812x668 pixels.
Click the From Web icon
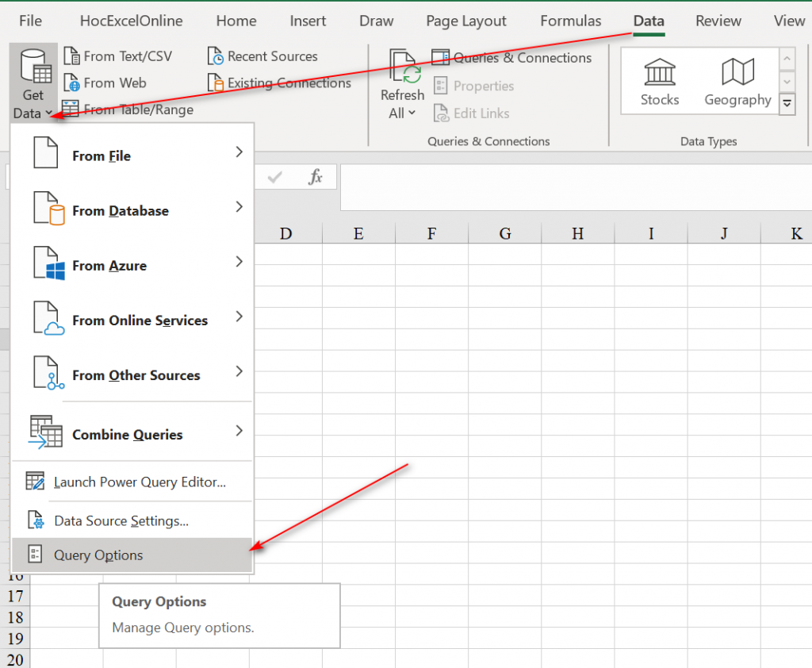(71, 83)
